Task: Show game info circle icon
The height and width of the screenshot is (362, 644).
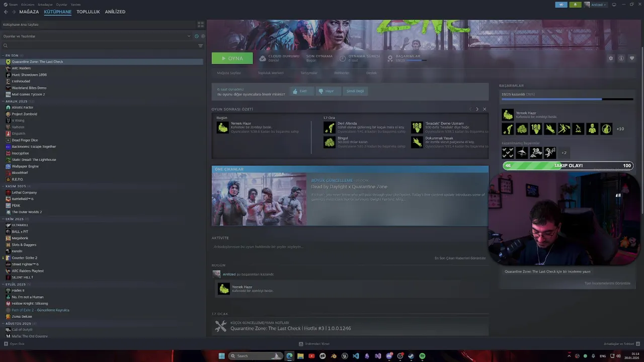Action: (x=621, y=58)
